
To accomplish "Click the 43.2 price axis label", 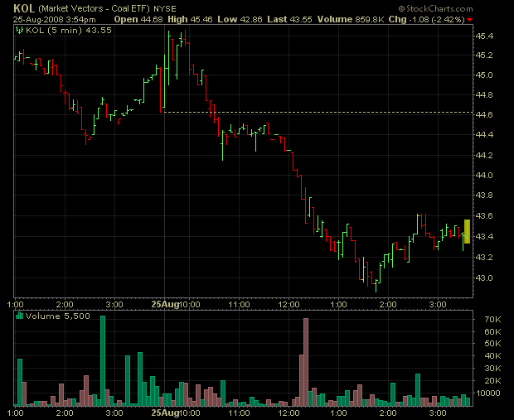I will [x=484, y=257].
